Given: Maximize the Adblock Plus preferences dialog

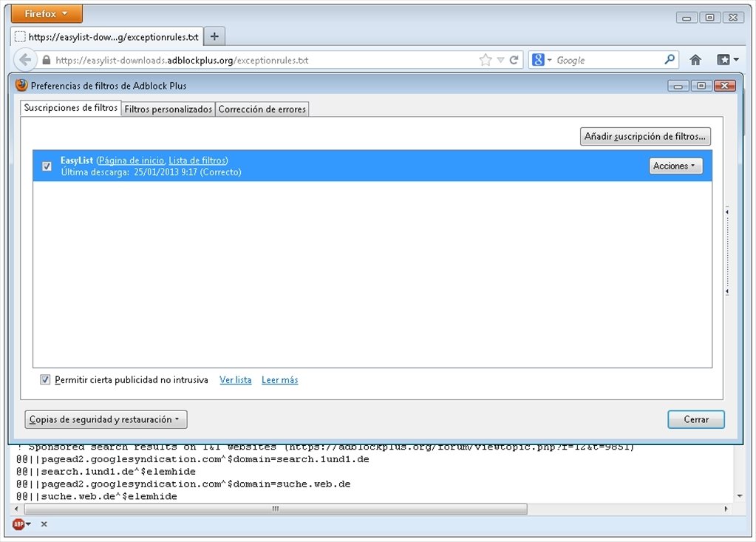Looking at the screenshot, I should pos(701,86).
